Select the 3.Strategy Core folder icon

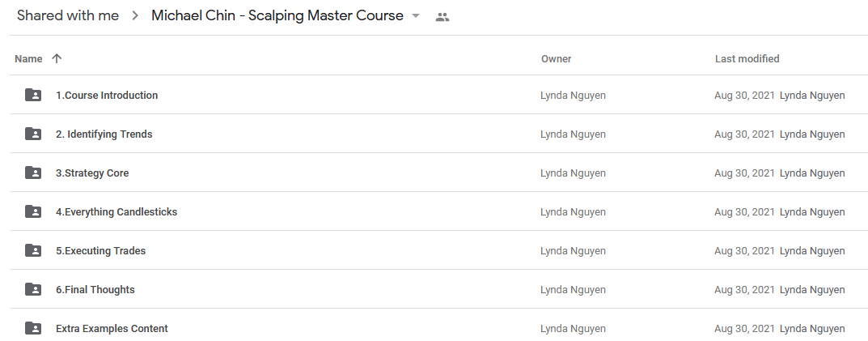[33, 173]
